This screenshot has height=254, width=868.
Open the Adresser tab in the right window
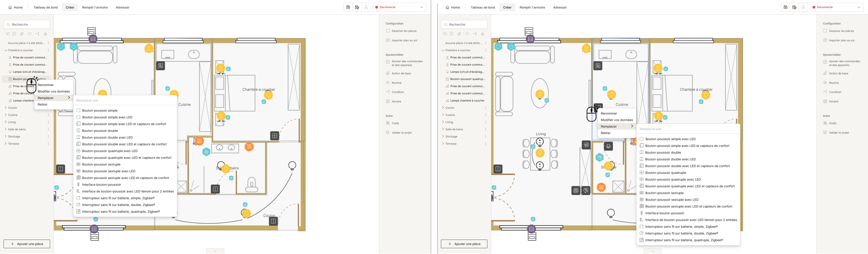coord(560,7)
